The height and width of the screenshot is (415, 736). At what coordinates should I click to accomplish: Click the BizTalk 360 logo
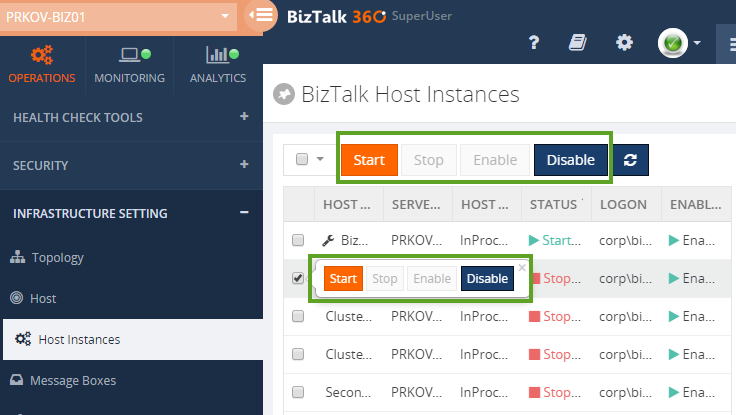tap(336, 16)
